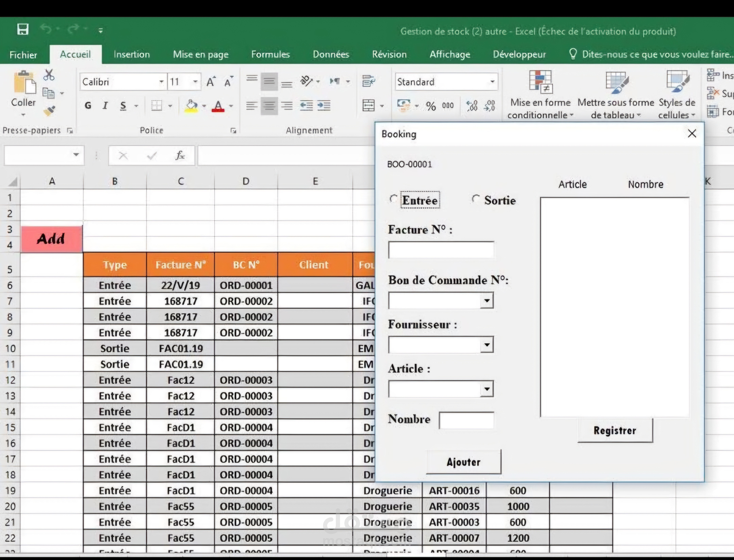Toggle underline S formatting
The image size is (734, 560).
(x=123, y=106)
